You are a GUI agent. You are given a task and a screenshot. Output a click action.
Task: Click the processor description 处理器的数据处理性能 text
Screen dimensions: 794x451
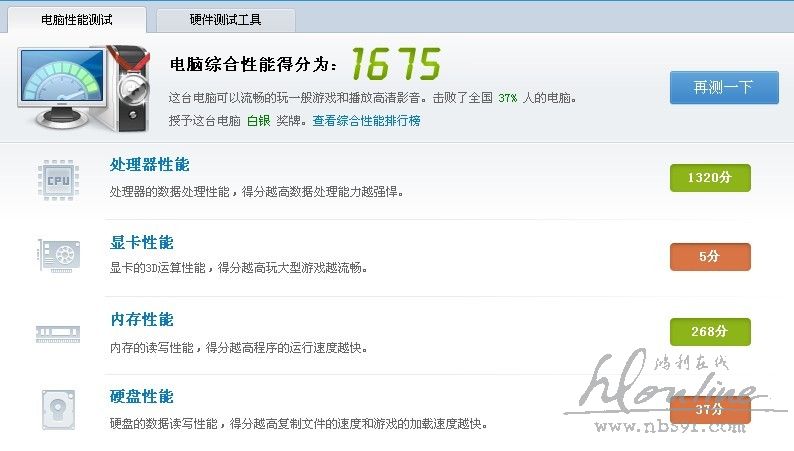pyautogui.click(x=256, y=192)
